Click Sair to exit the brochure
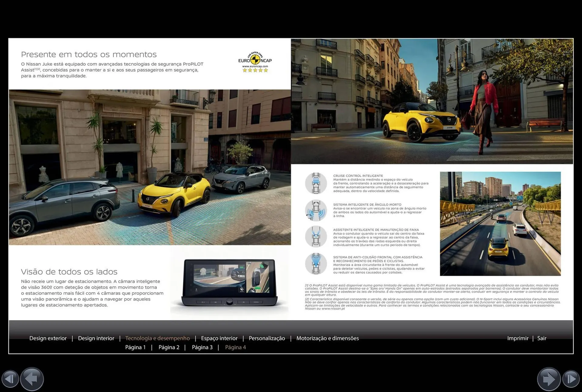Screen dimensions: 582x392 pyautogui.click(x=542, y=338)
